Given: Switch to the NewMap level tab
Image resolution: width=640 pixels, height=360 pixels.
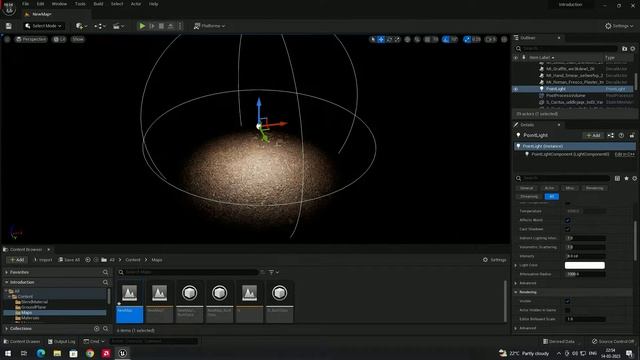Looking at the screenshot, I should 41,14.
